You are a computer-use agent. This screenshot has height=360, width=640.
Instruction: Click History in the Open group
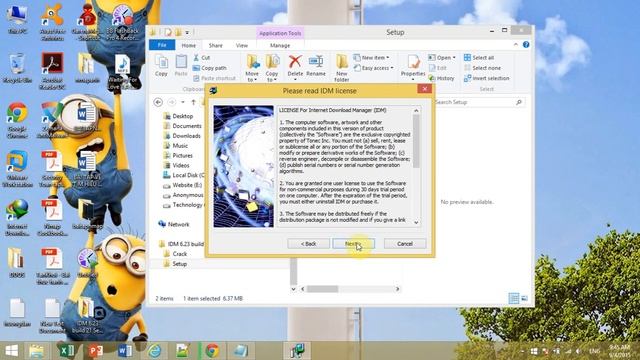click(x=441, y=78)
